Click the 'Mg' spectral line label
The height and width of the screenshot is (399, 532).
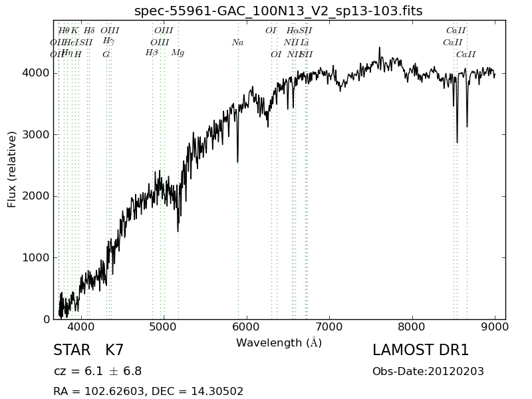(x=178, y=53)
